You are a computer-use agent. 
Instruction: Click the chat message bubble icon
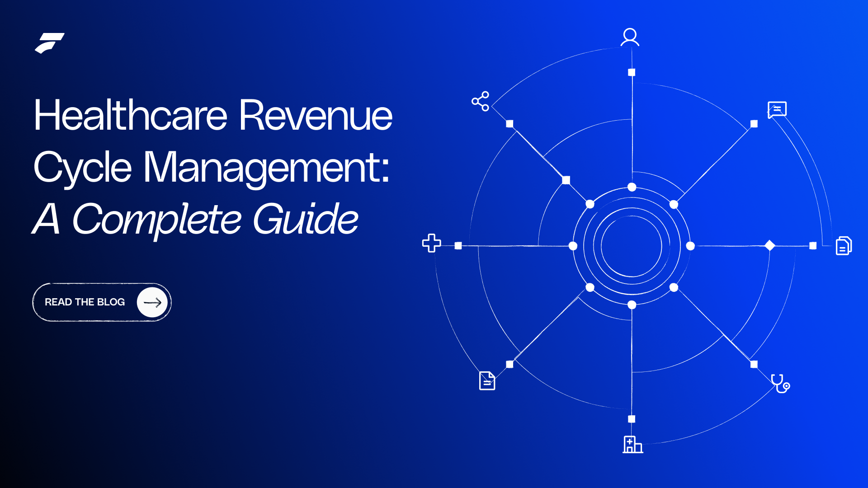[x=777, y=109]
